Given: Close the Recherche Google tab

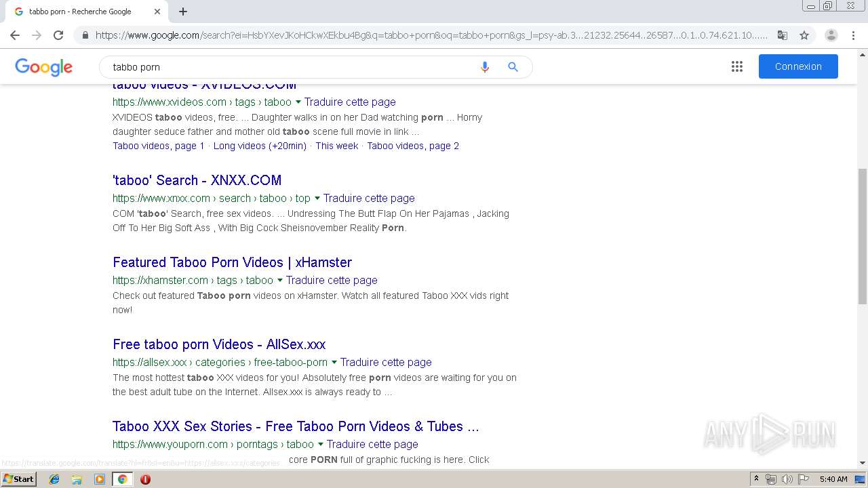Looking at the screenshot, I should pyautogui.click(x=157, y=12).
